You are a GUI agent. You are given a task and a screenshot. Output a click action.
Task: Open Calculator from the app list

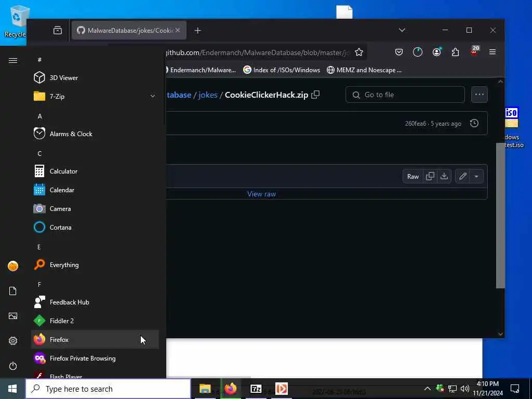pyautogui.click(x=95, y=171)
